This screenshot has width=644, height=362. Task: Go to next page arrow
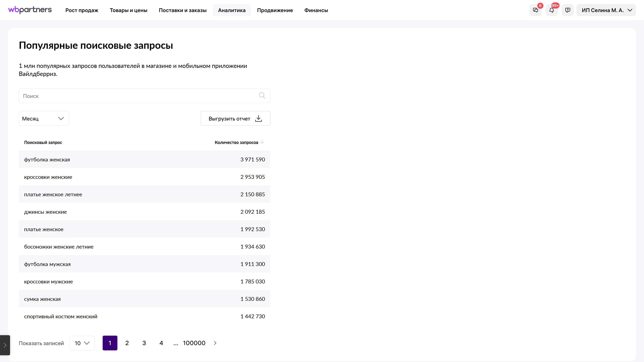coord(215,343)
